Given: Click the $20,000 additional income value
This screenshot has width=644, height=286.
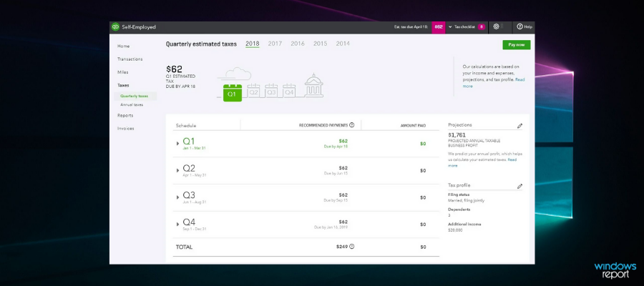Looking at the screenshot, I should coord(455,230).
